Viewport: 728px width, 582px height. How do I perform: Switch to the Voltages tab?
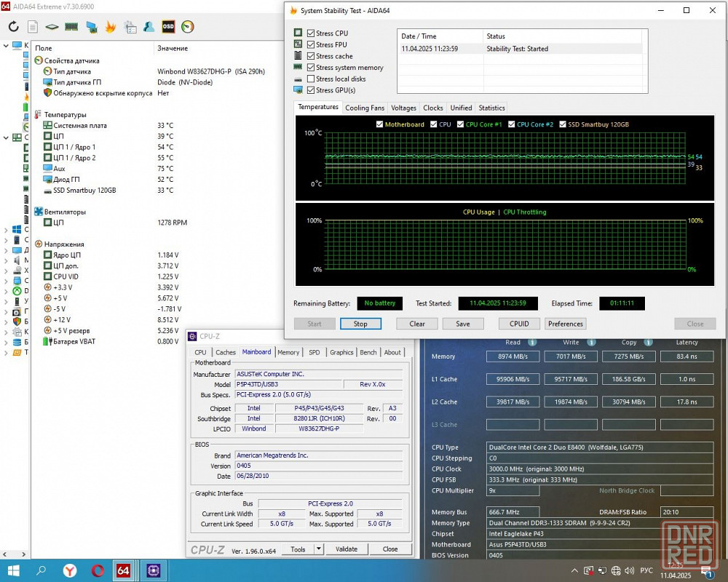point(403,108)
